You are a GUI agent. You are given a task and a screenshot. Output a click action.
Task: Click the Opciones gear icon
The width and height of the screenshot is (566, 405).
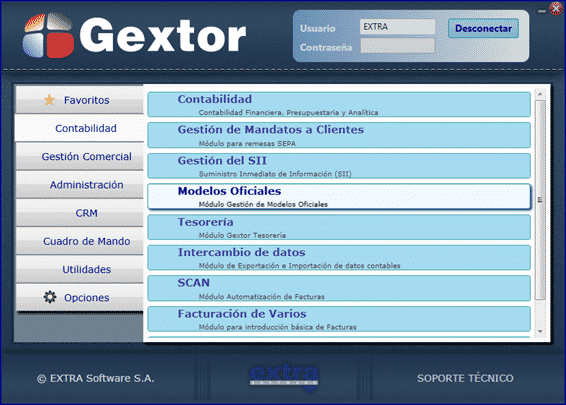(50, 297)
